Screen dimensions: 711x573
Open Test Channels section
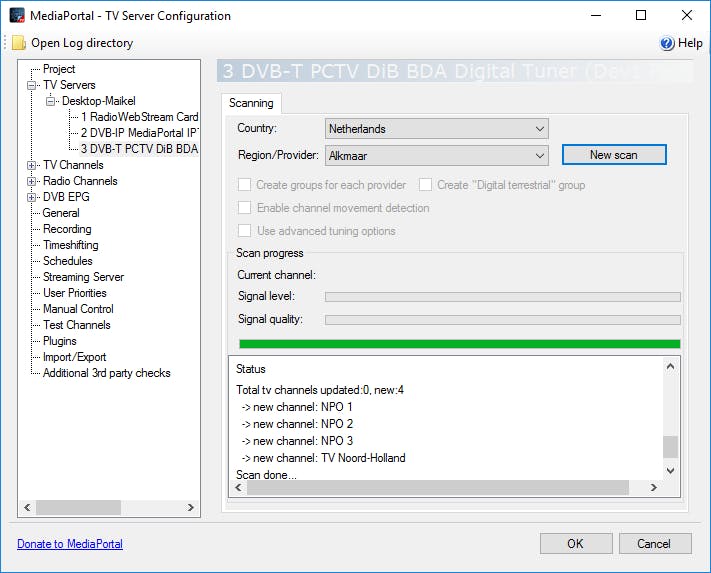(77, 325)
